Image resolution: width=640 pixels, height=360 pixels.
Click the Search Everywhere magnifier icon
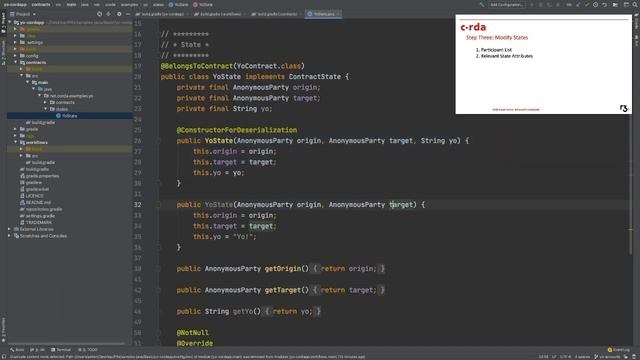[635, 4]
